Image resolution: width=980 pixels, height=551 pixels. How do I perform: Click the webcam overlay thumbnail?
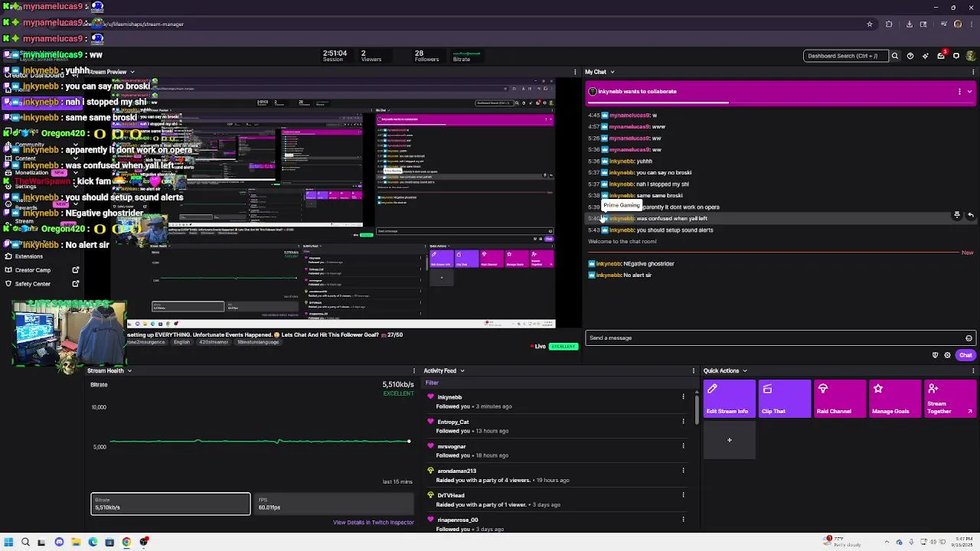click(x=69, y=335)
